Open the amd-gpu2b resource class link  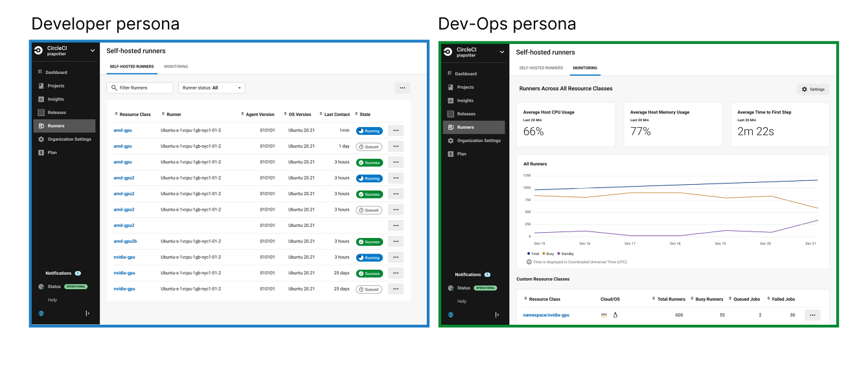[x=125, y=241]
